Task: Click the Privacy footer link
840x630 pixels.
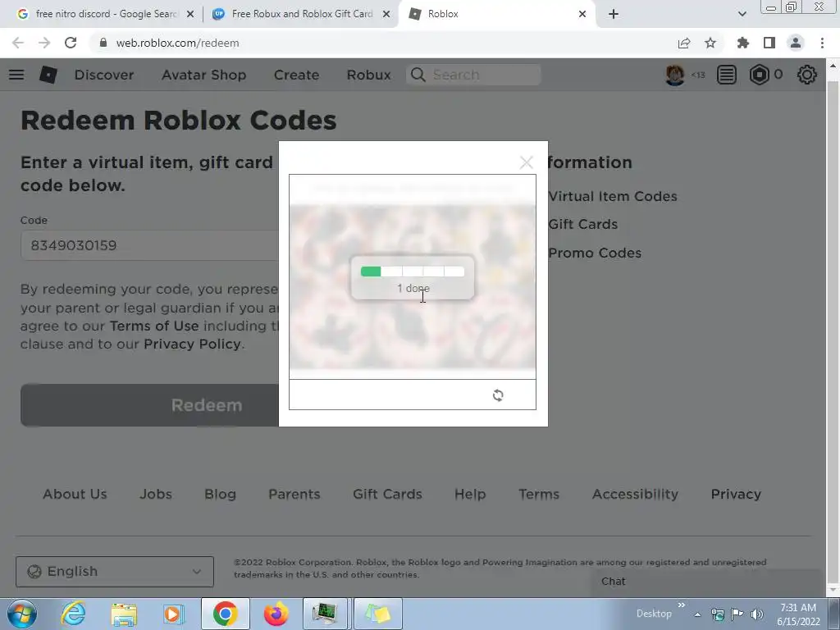Action: (x=736, y=494)
